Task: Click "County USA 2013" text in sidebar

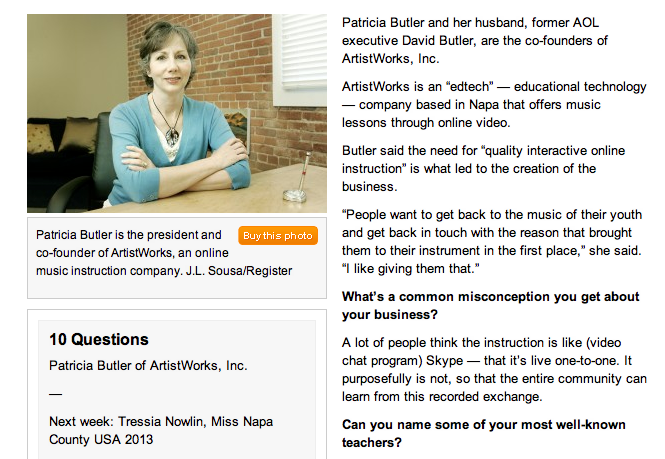Action: (x=101, y=441)
